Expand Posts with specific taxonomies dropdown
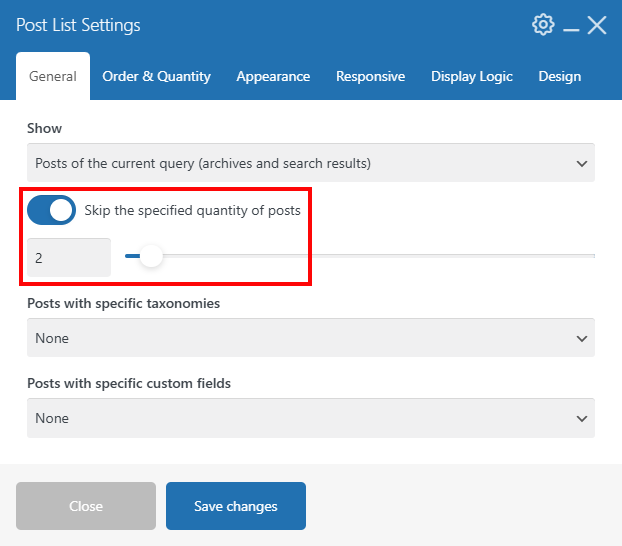 point(311,338)
